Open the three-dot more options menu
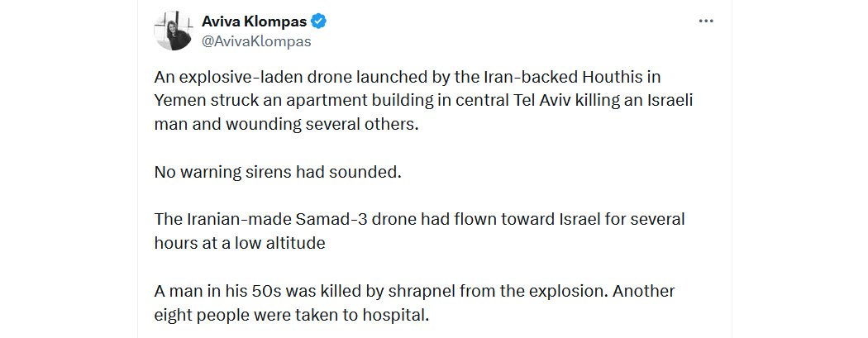The image size is (868, 338). point(706,21)
